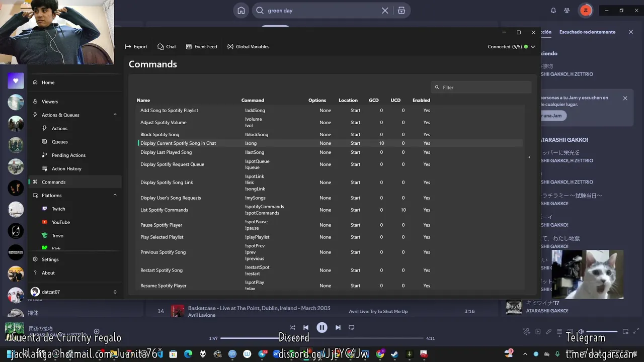The height and width of the screenshot is (362, 644).
Task: Open the Viewers page
Action: pyautogui.click(x=74, y=102)
